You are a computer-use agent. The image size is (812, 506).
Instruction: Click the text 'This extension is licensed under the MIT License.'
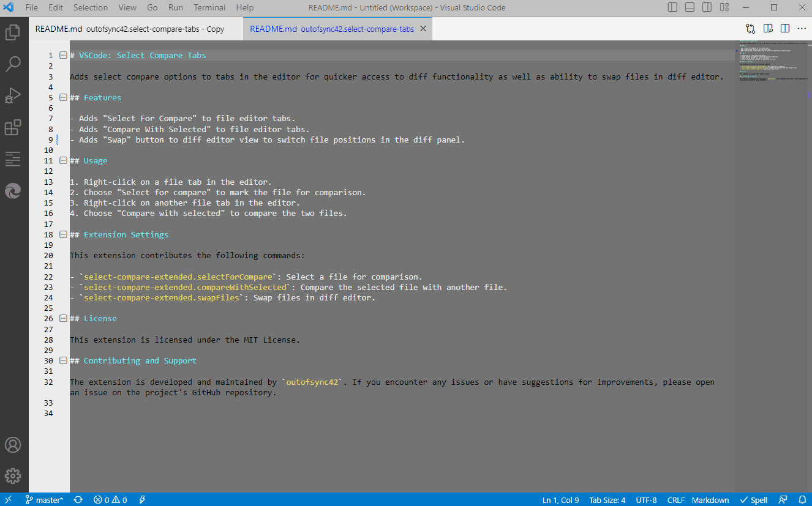click(x=185, y=340)
